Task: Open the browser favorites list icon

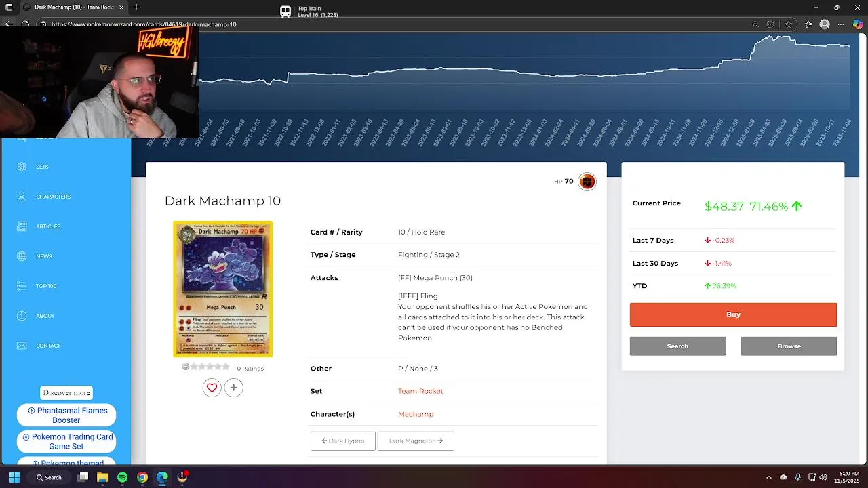Action: point(808,24)
